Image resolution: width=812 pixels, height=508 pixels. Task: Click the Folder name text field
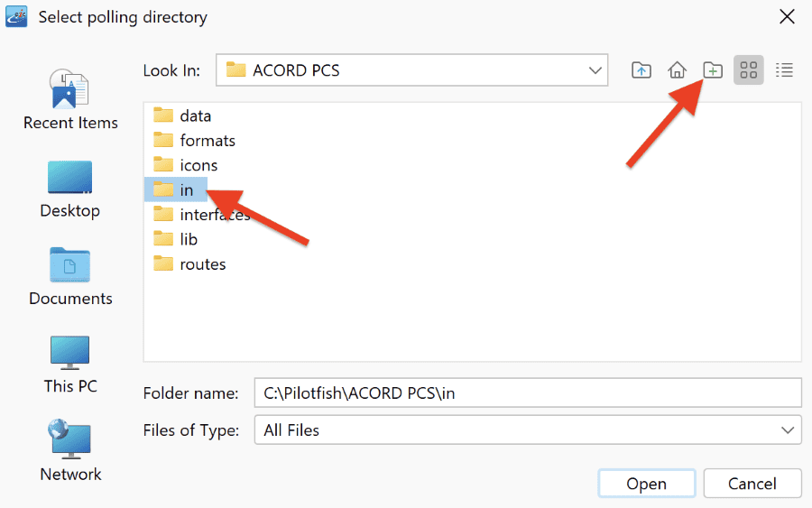tap(528, 393)
